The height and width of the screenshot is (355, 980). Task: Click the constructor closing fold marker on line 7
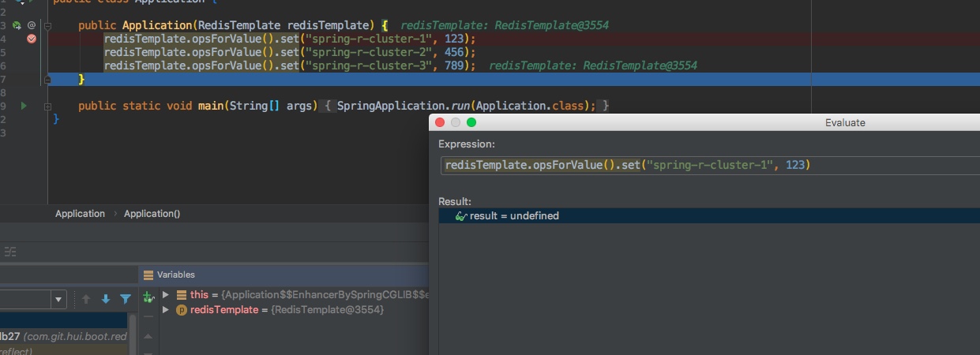pos(48,80)
